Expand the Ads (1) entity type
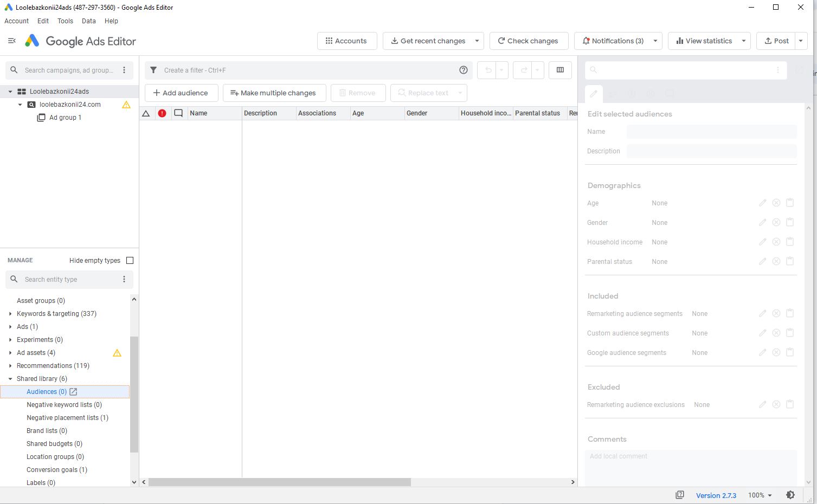817x504 pixels. click(10, 327)
